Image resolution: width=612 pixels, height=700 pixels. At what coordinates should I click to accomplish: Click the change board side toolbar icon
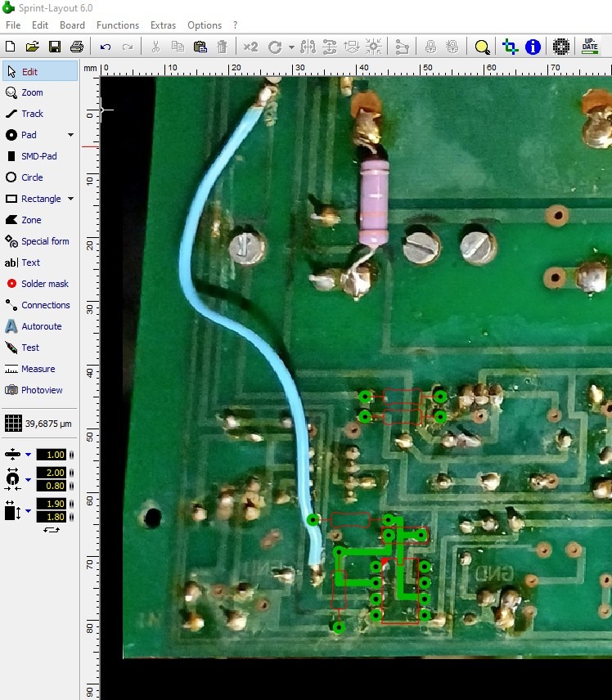pos(352,47)
